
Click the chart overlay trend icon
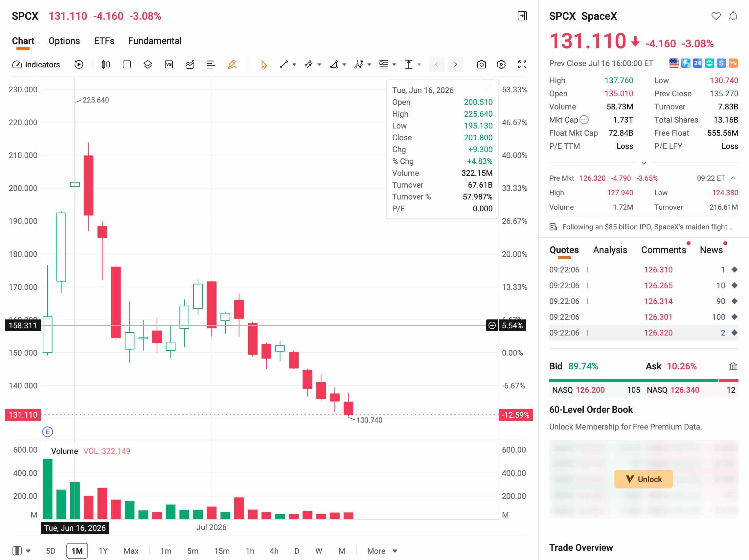(190, 64)
